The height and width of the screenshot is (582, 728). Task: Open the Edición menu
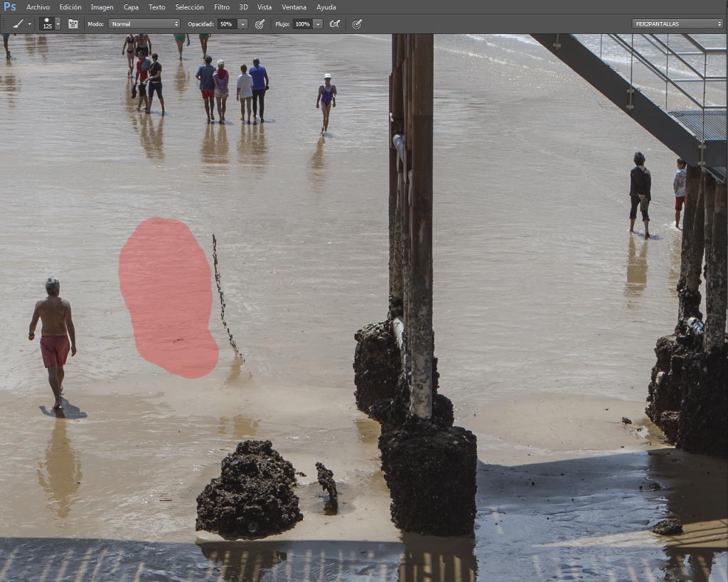[70, 7]
